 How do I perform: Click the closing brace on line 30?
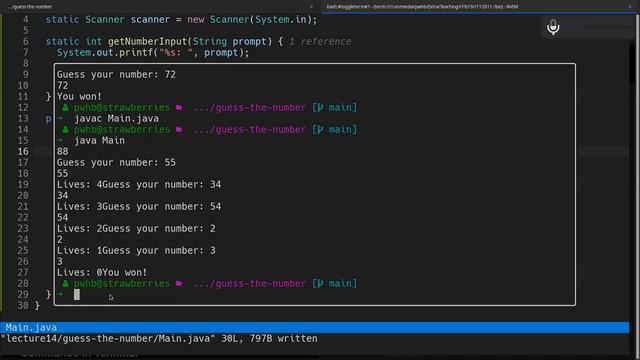[37, 305]
